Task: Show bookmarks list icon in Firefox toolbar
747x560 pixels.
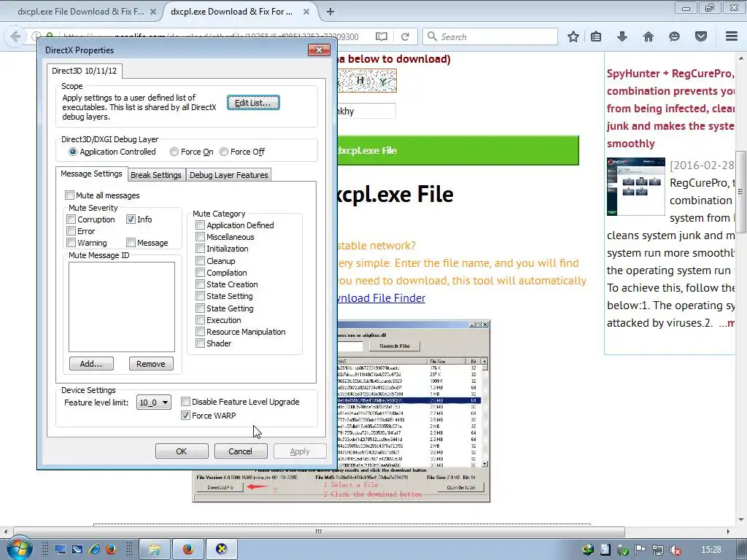Action: click(x=596, y=36)
